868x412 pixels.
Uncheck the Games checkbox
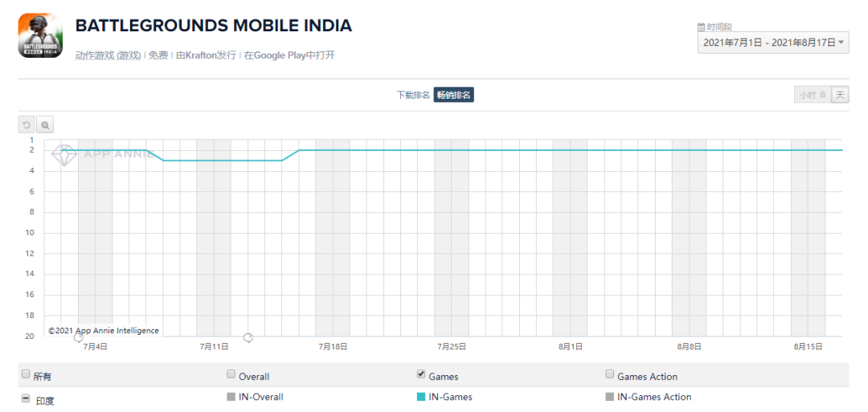coord(421,374)
